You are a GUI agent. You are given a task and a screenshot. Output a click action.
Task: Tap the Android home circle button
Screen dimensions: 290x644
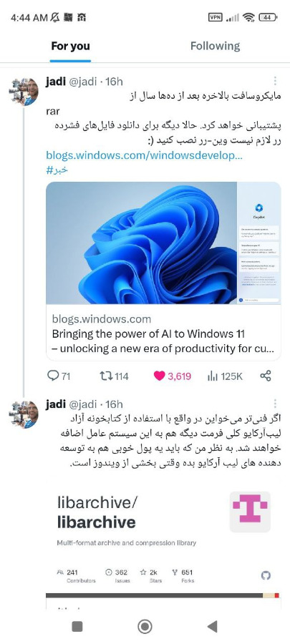(x=145, y=626)
